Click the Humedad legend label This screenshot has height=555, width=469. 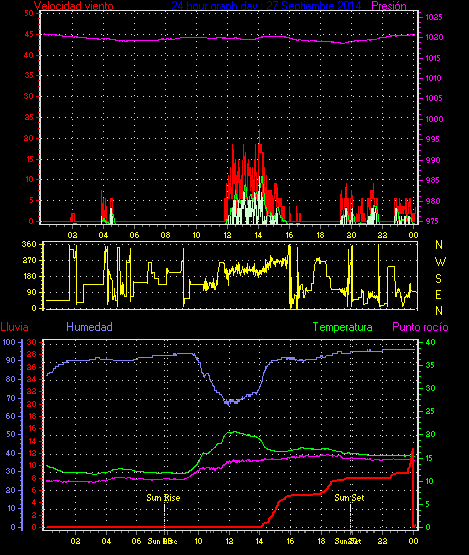point(89,327)
